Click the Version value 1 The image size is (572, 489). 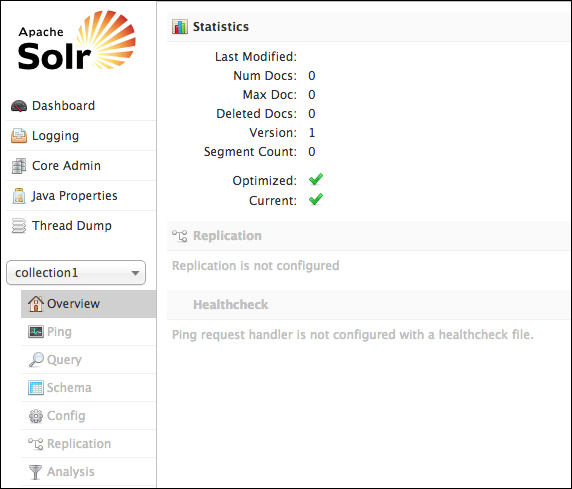pos(312,132)
